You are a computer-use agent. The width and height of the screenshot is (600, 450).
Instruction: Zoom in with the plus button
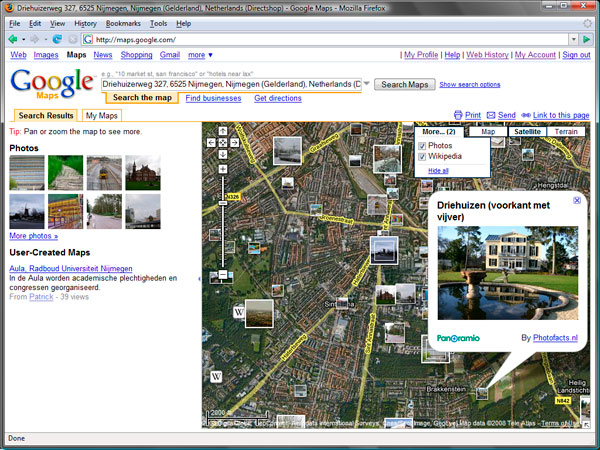[223, 169]
